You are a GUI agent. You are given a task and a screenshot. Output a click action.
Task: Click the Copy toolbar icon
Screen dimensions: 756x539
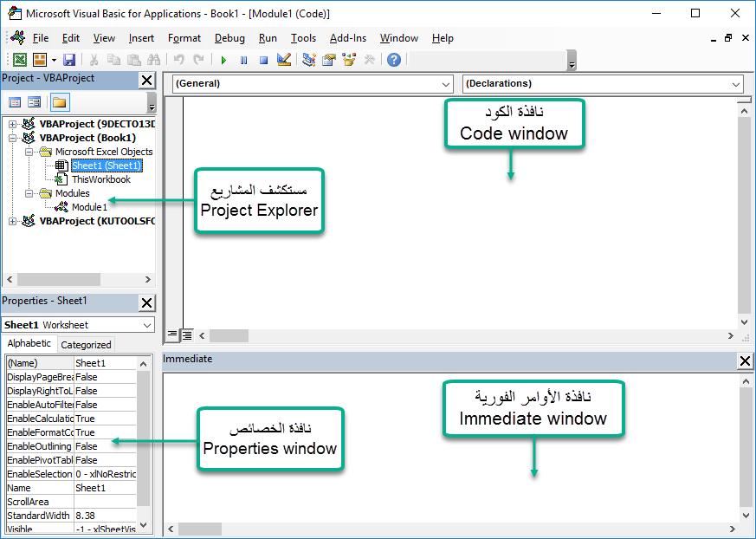[x=113, y=60]
